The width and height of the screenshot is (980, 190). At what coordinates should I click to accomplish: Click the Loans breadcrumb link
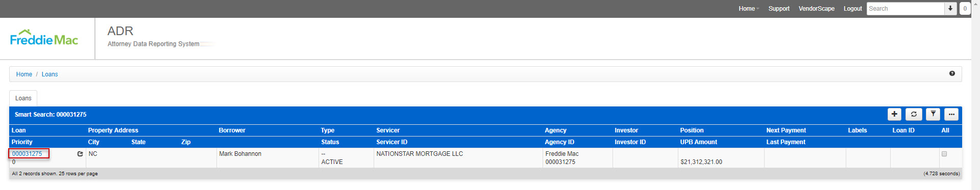50,74
